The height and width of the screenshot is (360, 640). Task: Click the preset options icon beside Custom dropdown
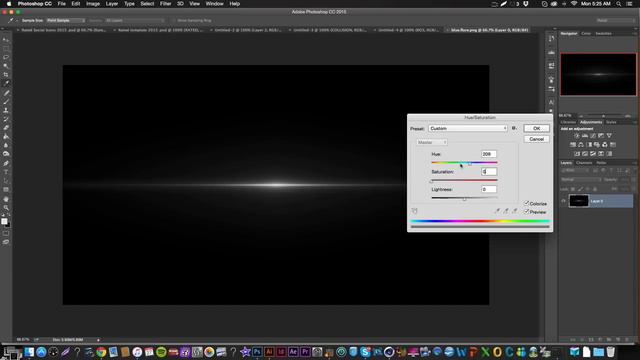click(x=514, y=128)
